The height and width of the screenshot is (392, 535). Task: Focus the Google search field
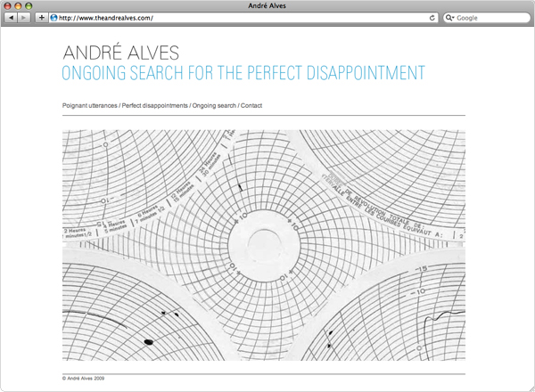[487, 18]
